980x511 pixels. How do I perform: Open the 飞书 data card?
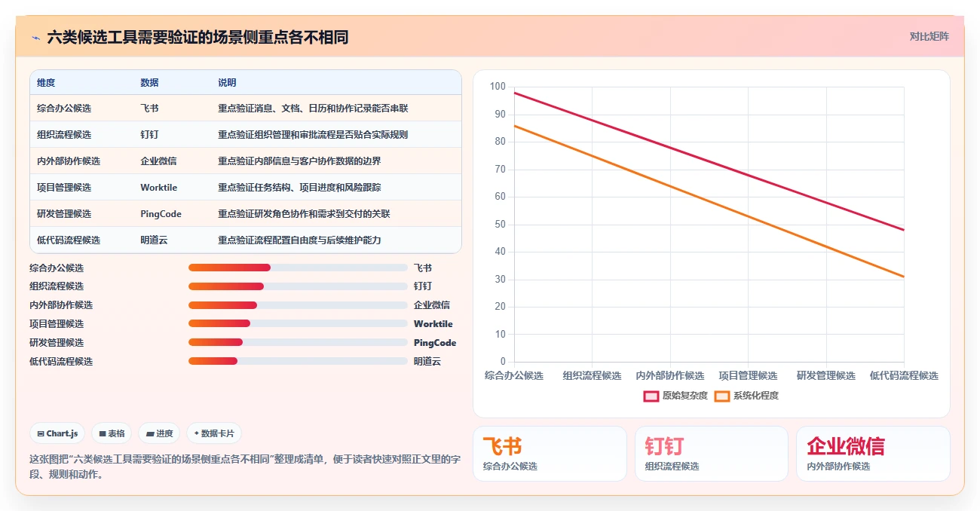(550, 454)
